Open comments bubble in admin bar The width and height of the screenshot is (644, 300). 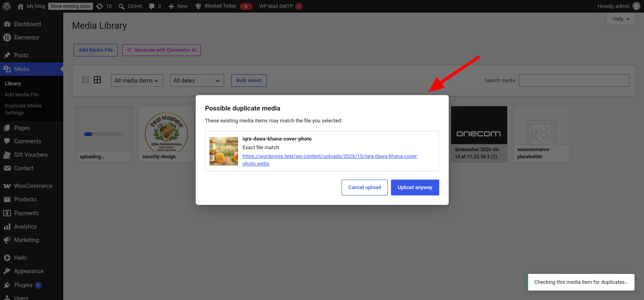(151, 6)
